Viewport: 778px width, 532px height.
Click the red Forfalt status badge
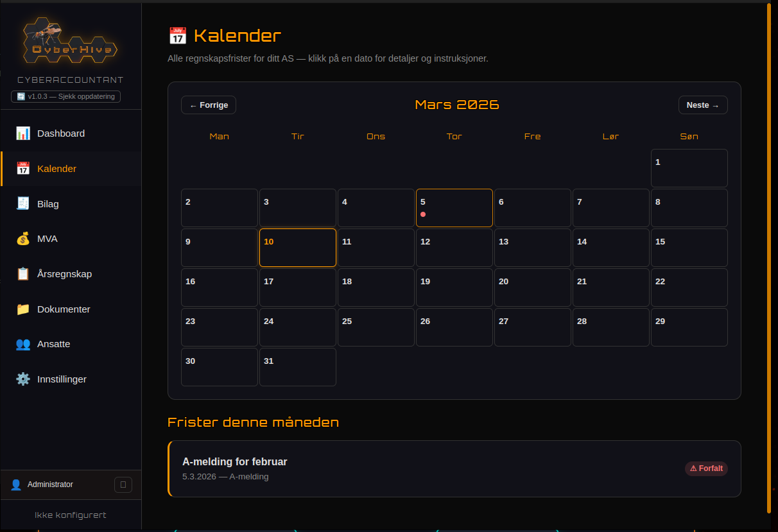pyautogui.click(x=706, y=468)
